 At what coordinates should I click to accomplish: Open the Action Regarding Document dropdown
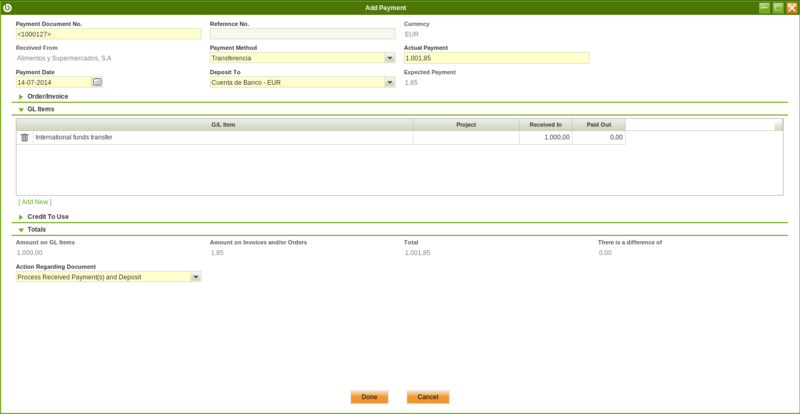195,277
